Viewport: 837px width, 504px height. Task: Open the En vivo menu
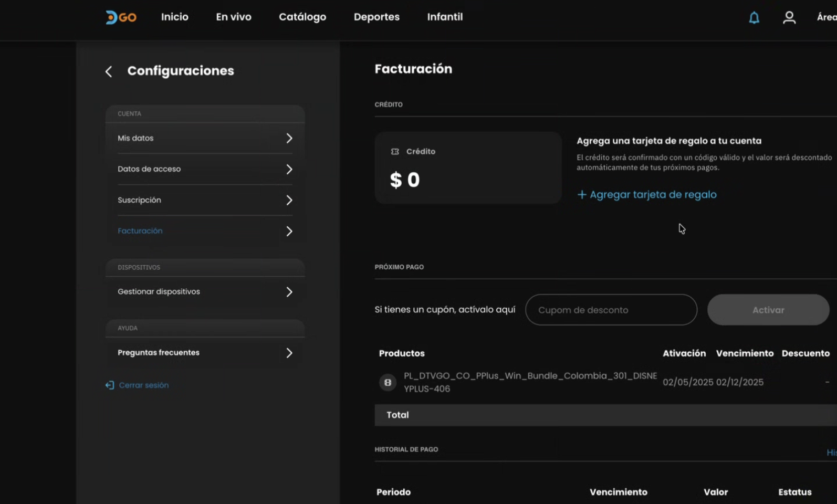pos(233,17)
